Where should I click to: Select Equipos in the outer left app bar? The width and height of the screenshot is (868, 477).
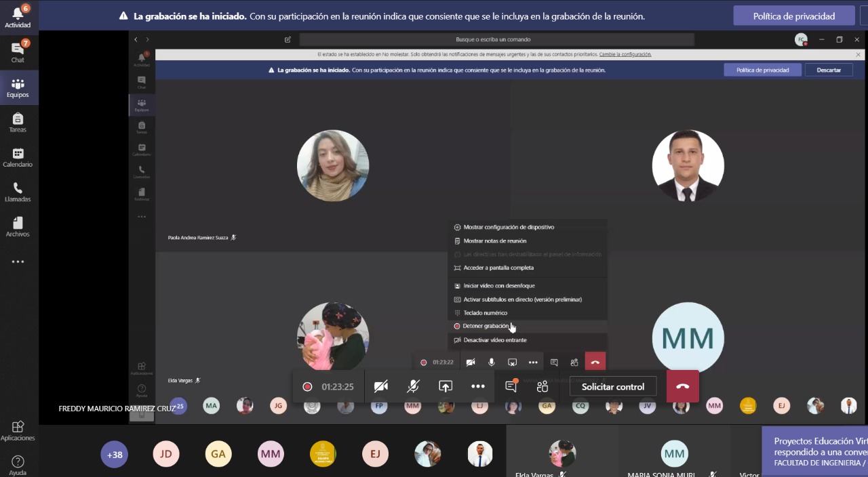pyautogui.click(x=18, y=87)
